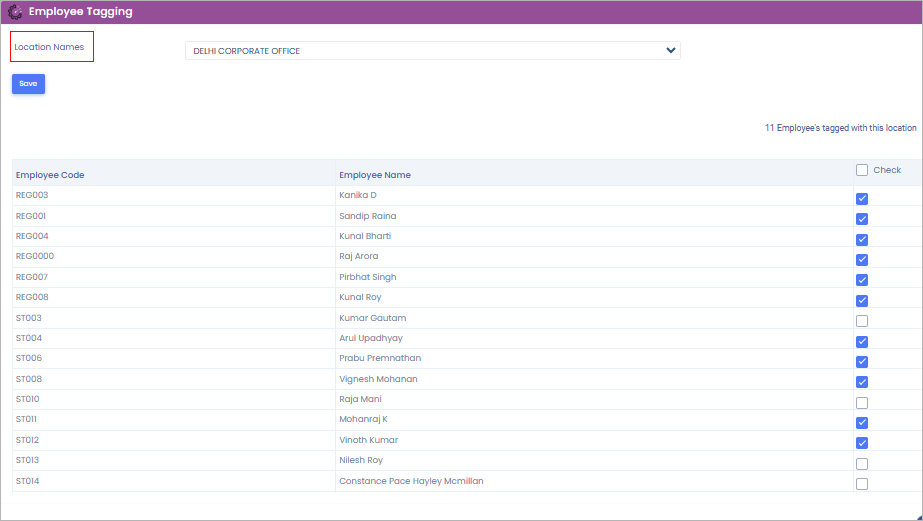Image resolution: width=923 pixels, height=521 pixels.
Task: Click the 11 Employee's tagged text
Action: coord(840,128)
